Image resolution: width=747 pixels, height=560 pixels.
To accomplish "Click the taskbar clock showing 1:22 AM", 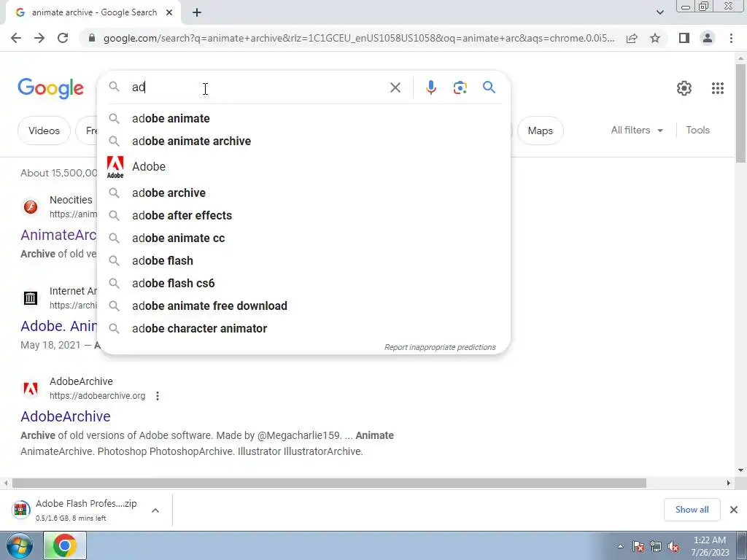I will (x=710, y=546).
